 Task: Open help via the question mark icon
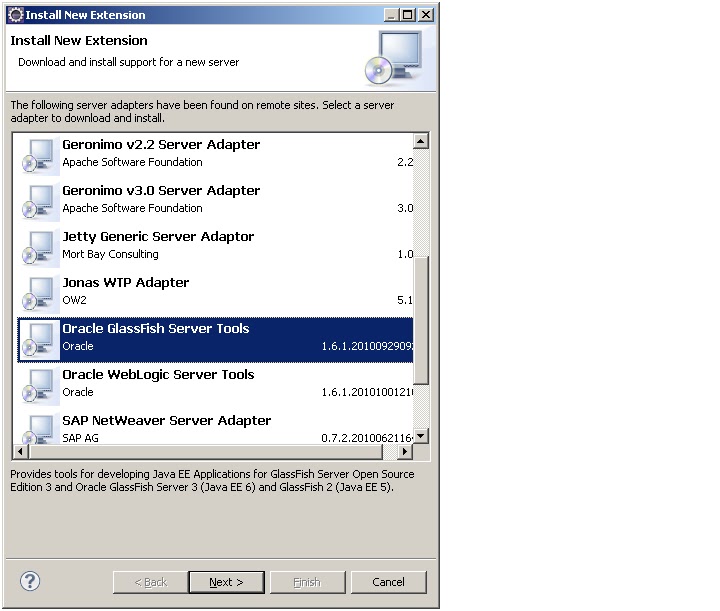click(x=30, y=581)
